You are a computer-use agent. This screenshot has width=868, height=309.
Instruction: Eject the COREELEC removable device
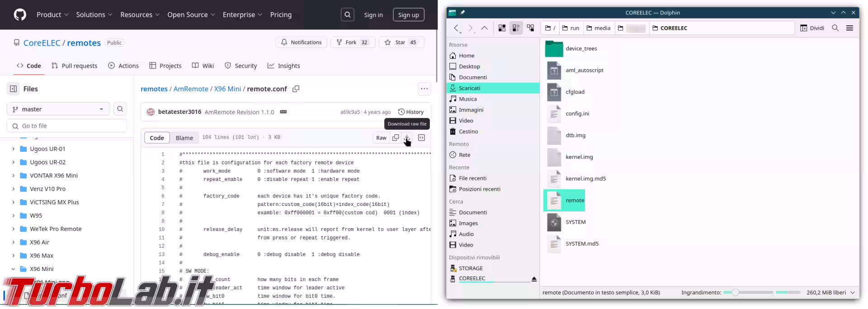click(x=534, y=279)
